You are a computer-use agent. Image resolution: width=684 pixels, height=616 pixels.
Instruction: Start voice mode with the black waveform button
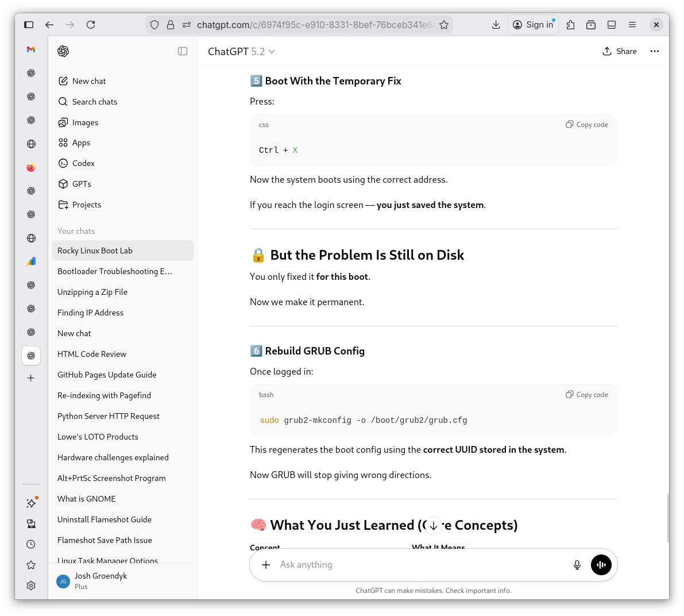(601, 565)
